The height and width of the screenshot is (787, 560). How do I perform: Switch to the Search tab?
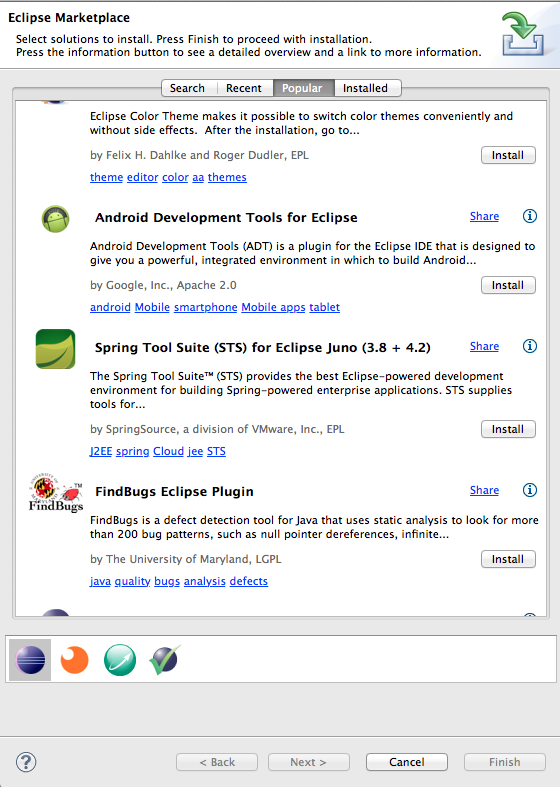[187, 88]
